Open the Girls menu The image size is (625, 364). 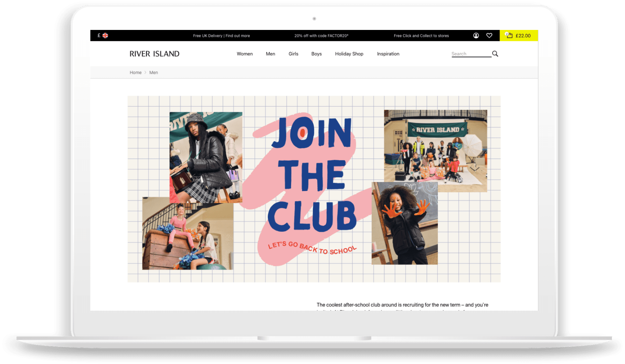point(293,54)
